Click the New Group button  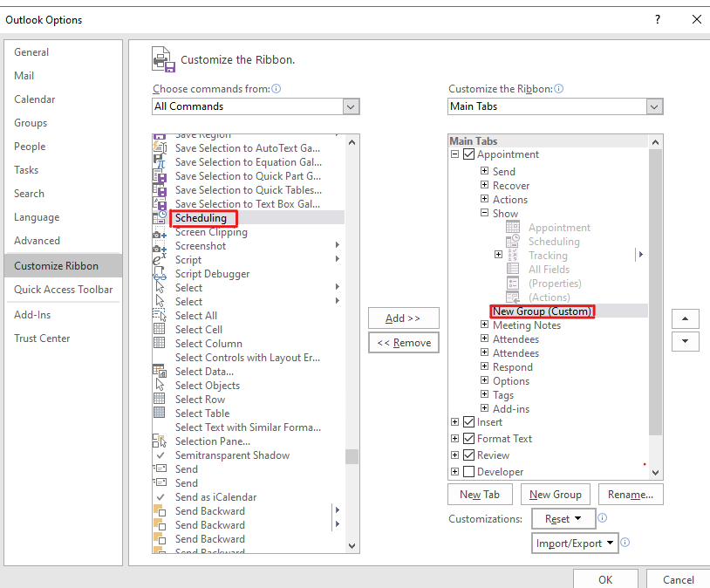click(x=555, y=495)
